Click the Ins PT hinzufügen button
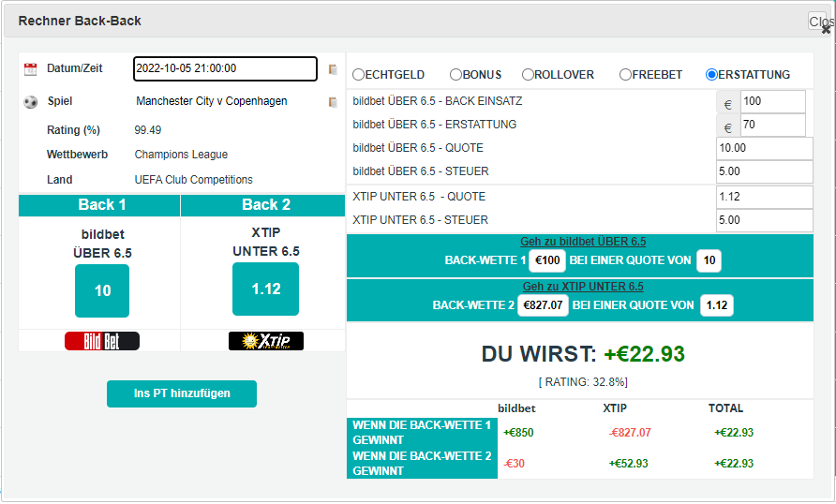The image size is (836, 504). (182, 393)
